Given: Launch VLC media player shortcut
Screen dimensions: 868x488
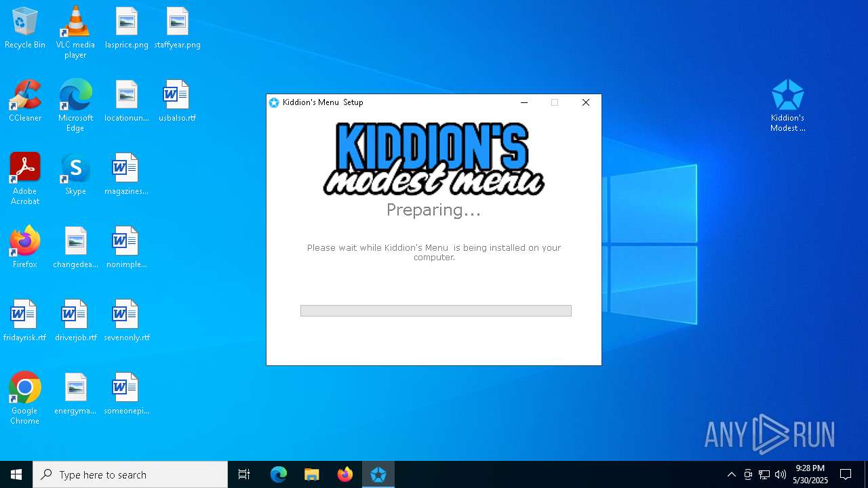Looking at the screenshot, I should [75, 33].
